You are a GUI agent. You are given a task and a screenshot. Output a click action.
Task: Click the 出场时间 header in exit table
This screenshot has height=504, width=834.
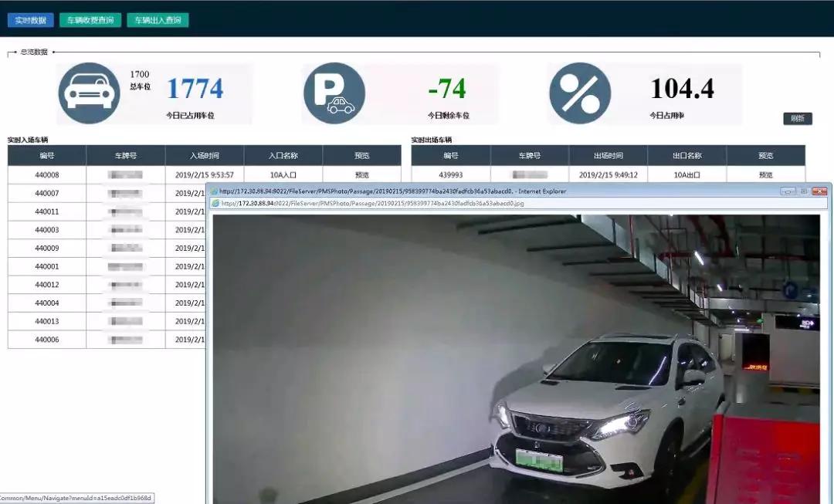coord(609,155)
